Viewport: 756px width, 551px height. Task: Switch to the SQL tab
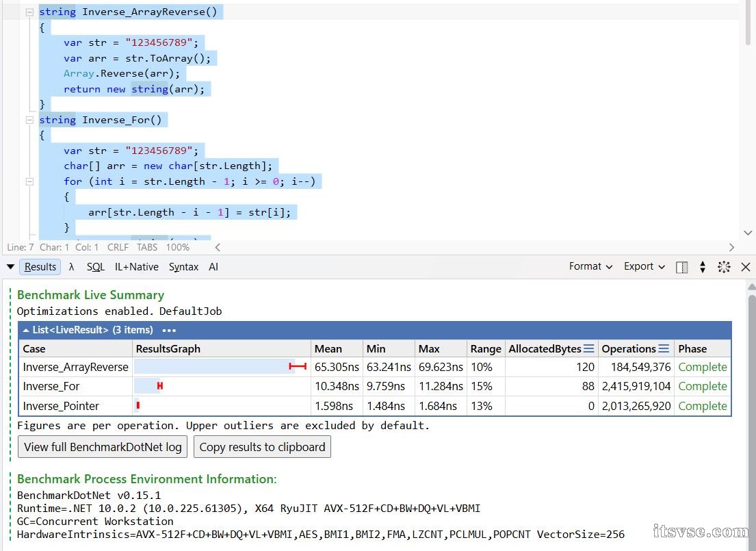(x=96, y=267)
